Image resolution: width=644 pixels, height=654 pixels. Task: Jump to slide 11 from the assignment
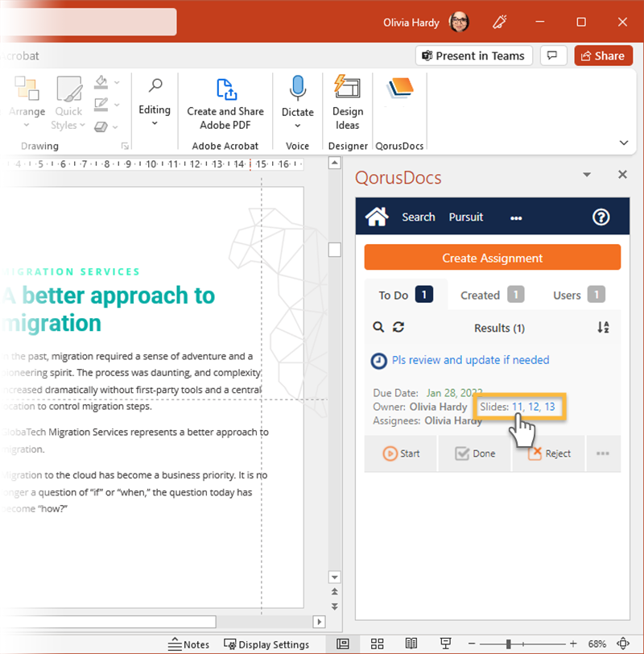pos(518,407)
